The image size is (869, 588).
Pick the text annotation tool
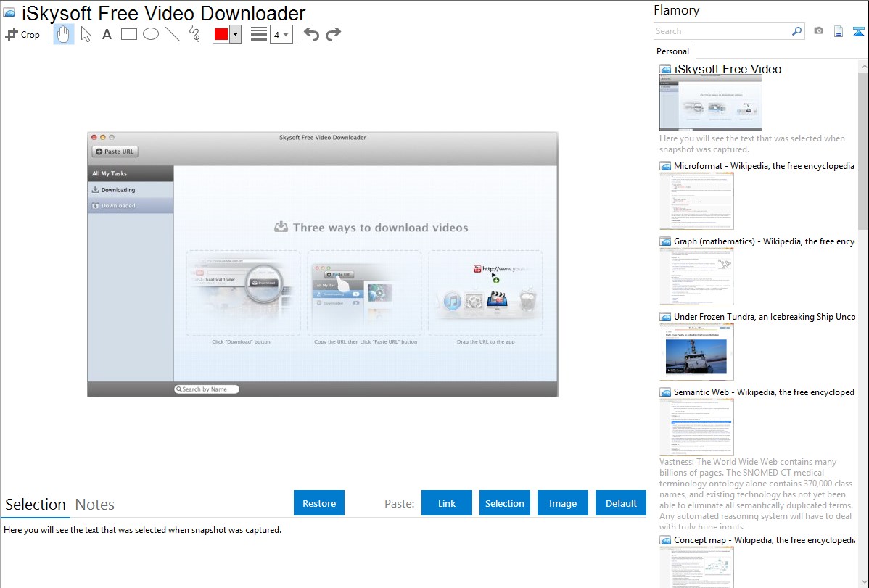tap(107, 34)
